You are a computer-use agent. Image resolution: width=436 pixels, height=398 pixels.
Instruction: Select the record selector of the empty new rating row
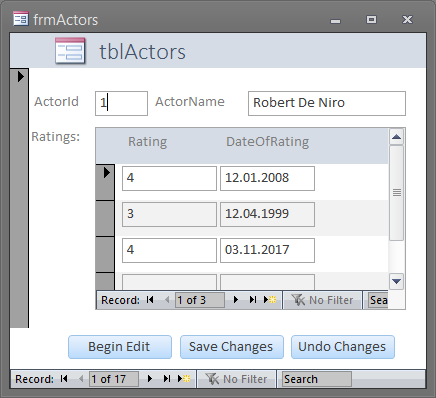(105, 281)
